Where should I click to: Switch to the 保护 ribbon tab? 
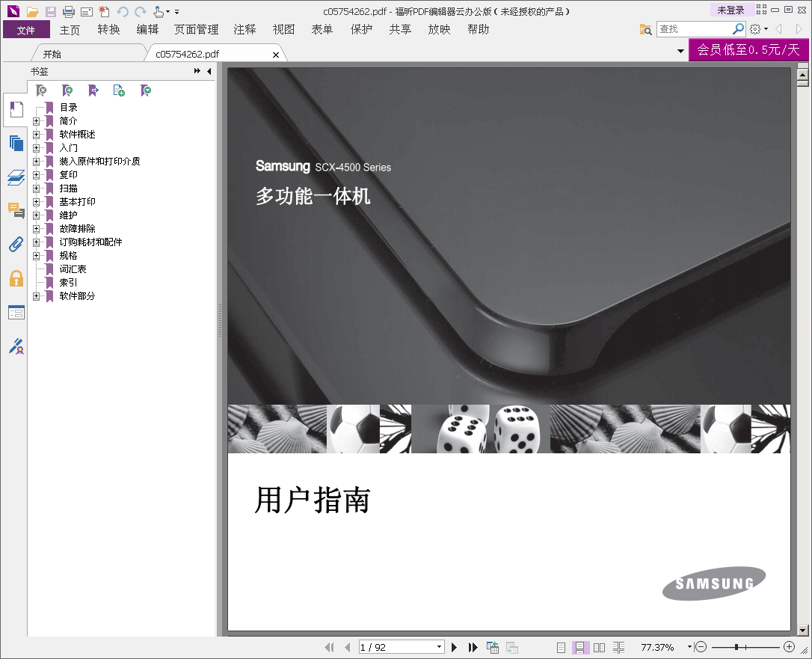click(361, 29)
